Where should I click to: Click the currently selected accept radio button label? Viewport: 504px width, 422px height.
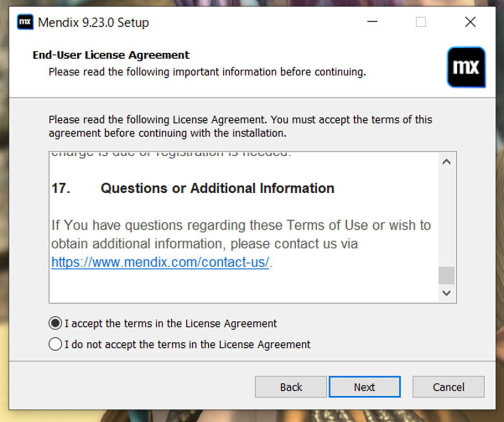170,323
